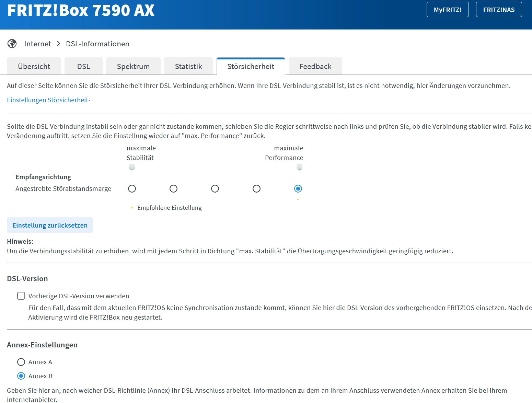Select the second Störabstandsmarge radio from left

tap(173, 188)
